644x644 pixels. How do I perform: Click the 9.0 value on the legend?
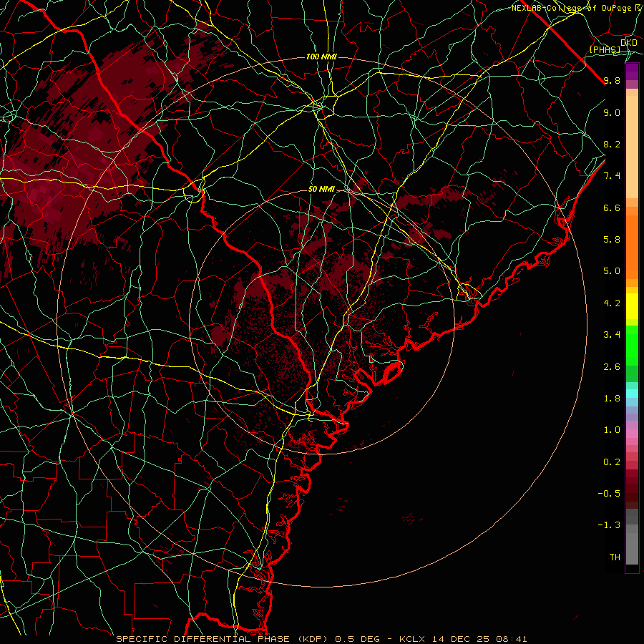click(x=612, y=112)
